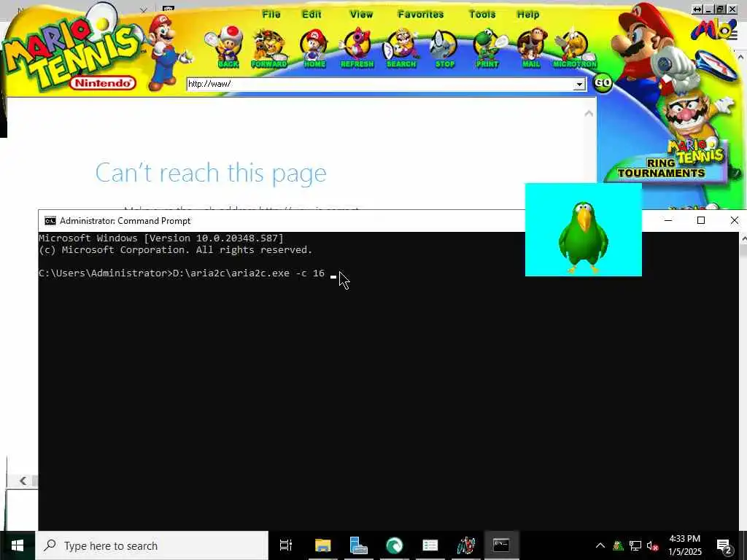Click the Toad BACK navigation icon
The image size is (747, 560).
coord(226,47)
